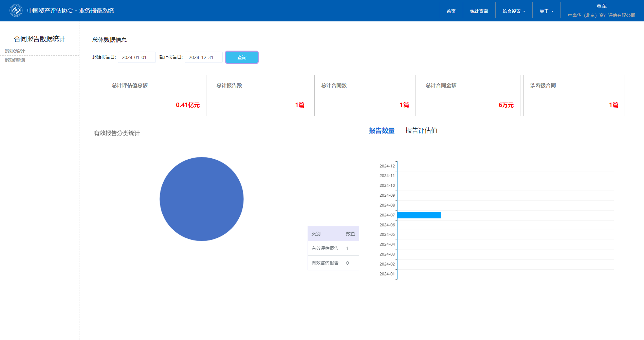Click the 总计合同金额 summary card
The height and width of the screenshot is (340, 644).
pos(470,95)
